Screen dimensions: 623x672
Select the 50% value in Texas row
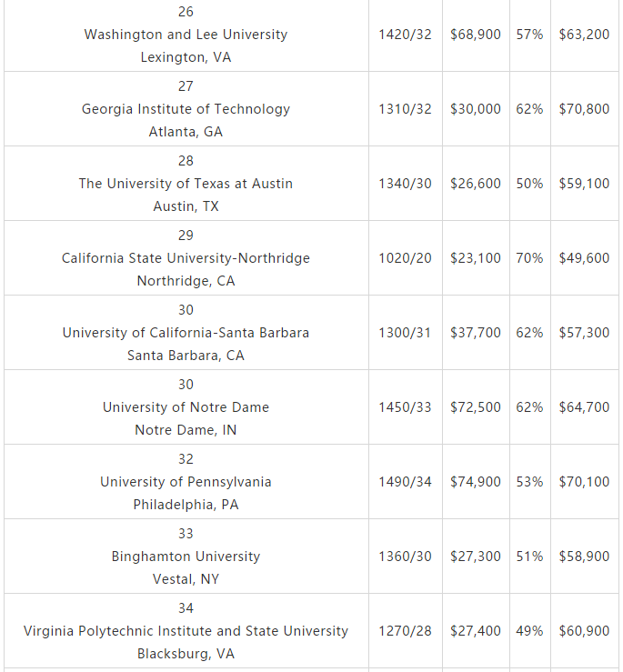coord(529,184)
